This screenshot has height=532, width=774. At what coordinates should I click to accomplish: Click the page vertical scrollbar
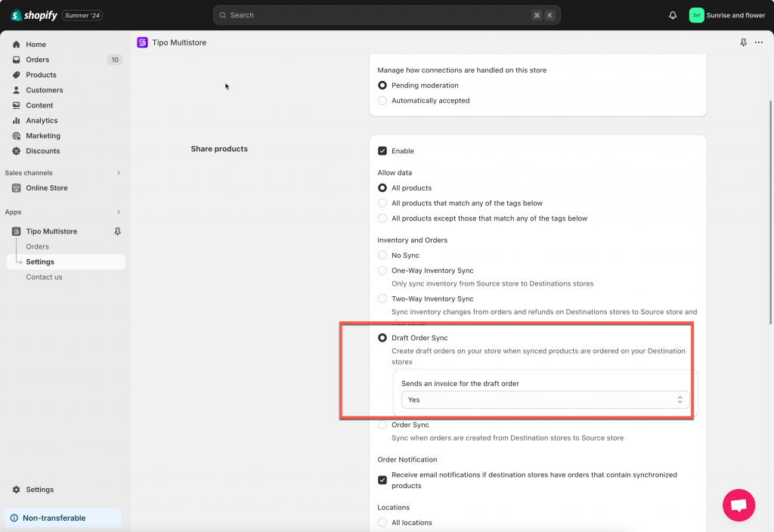tap(770, 212)
